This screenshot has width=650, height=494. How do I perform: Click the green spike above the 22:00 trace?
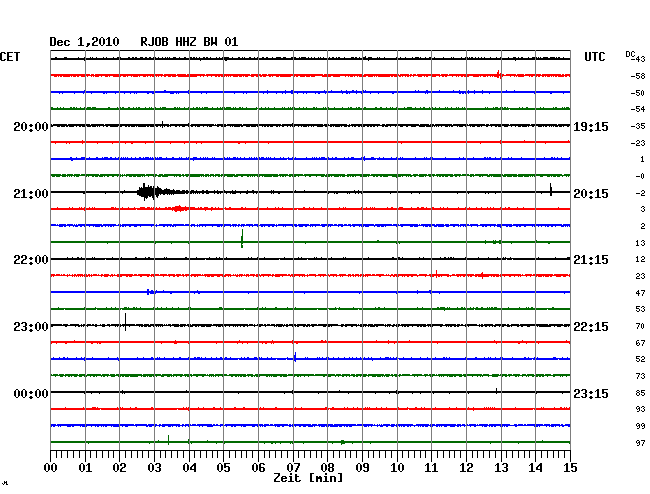[x=242, y=239]
